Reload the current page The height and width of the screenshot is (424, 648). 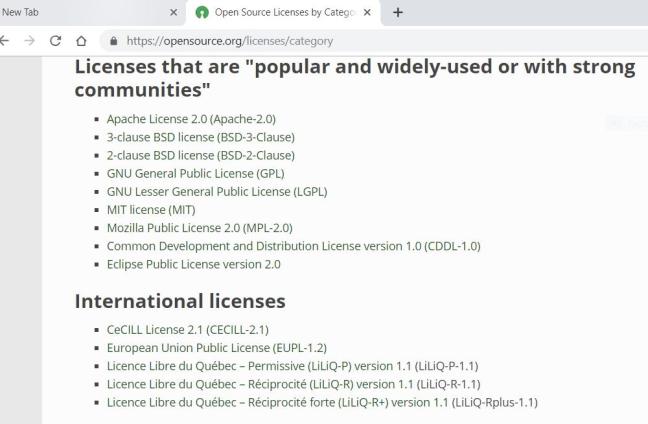tap(55, 40)
